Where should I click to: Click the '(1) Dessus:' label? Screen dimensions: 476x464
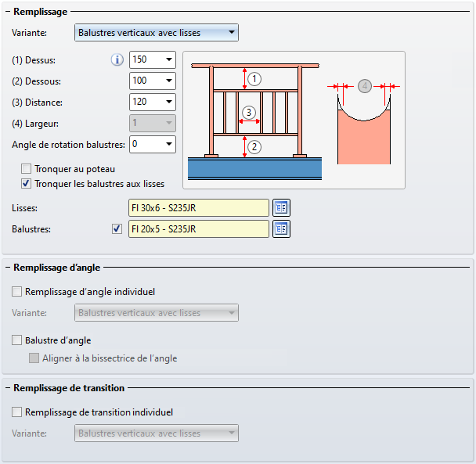[34, 60]
